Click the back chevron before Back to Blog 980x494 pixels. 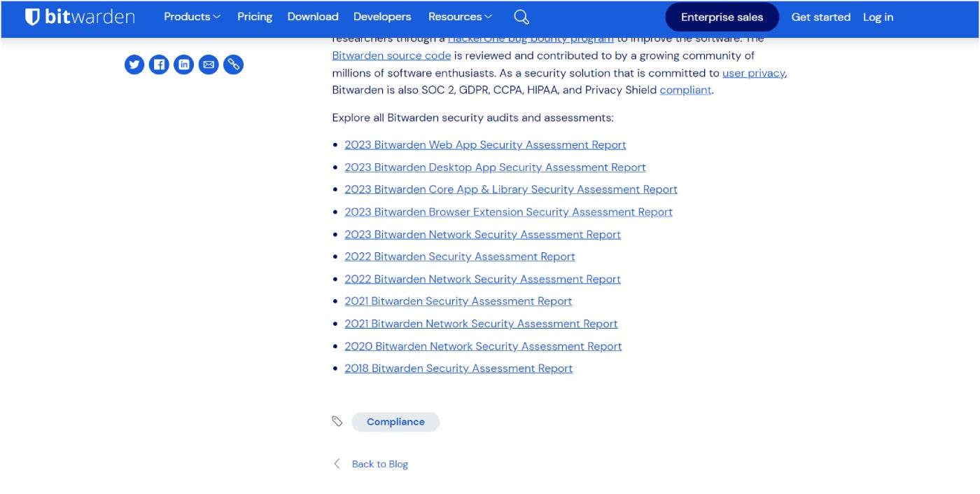[337, 464]
